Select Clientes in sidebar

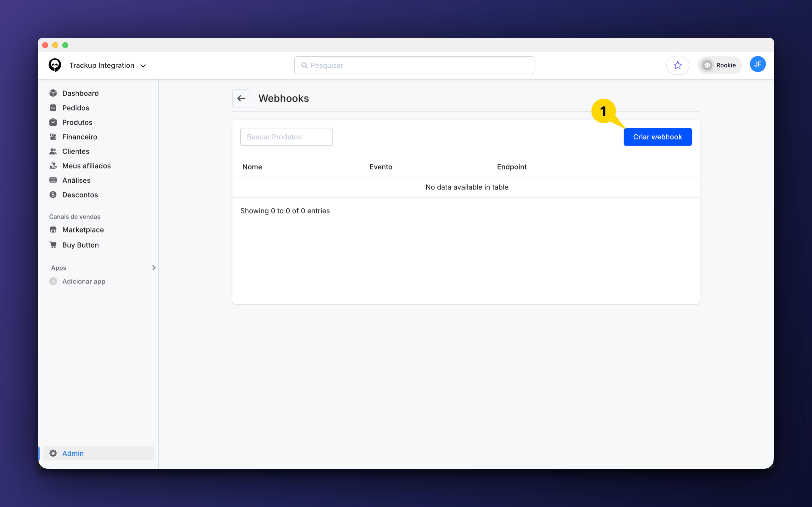pyautogui.click(x=76, y=151)
